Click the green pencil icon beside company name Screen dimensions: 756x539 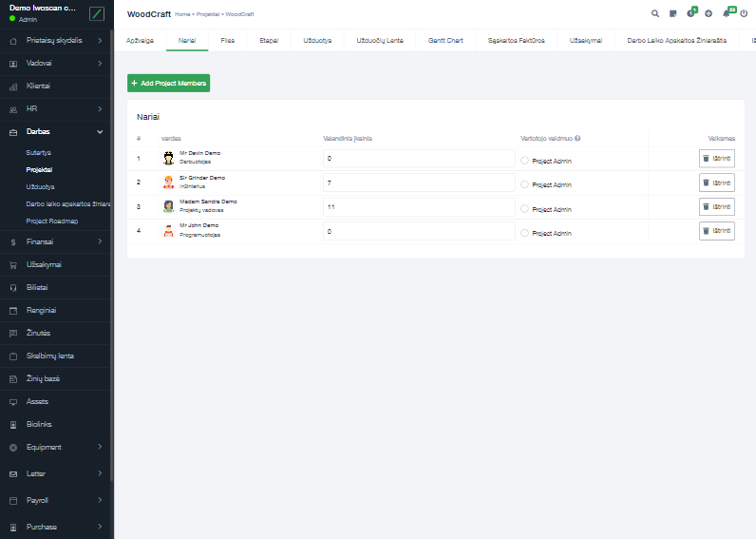pyautogui.click(x=97, y=13)
